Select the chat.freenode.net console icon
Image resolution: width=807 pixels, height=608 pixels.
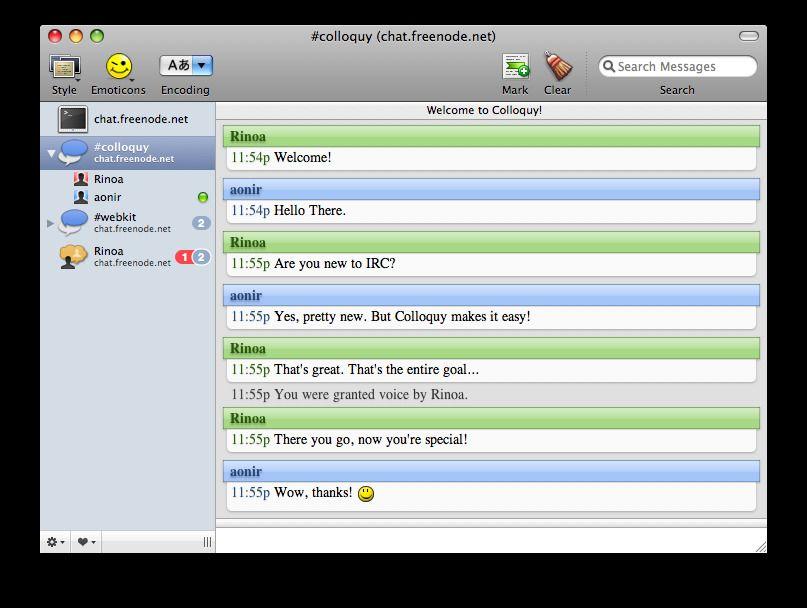[x=73, y=119]
